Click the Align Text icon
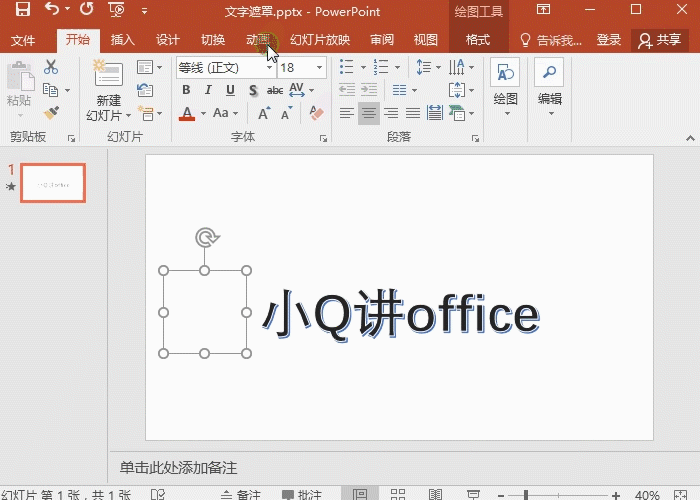The image size is (700, 500). pos(457,90)
